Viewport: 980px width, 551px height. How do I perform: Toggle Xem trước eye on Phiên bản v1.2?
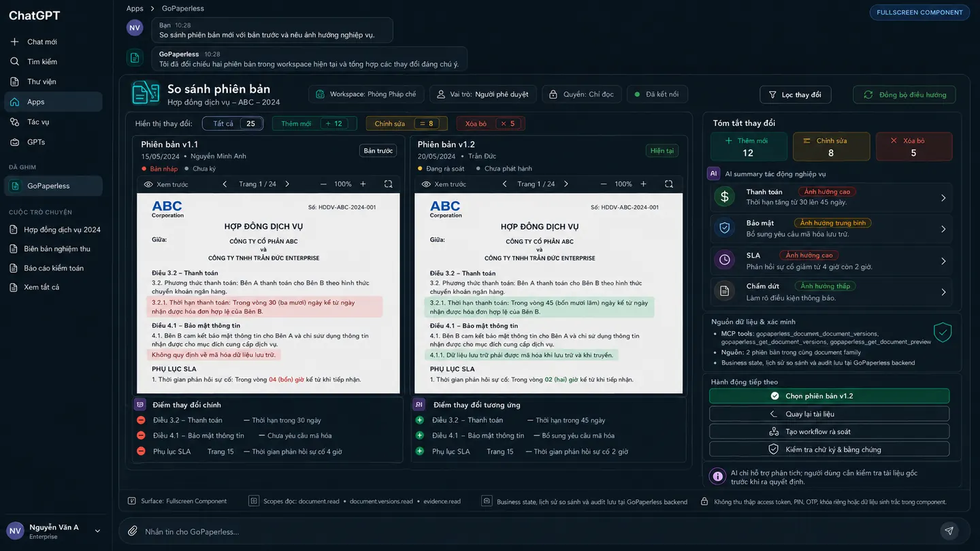pos(426,184)
